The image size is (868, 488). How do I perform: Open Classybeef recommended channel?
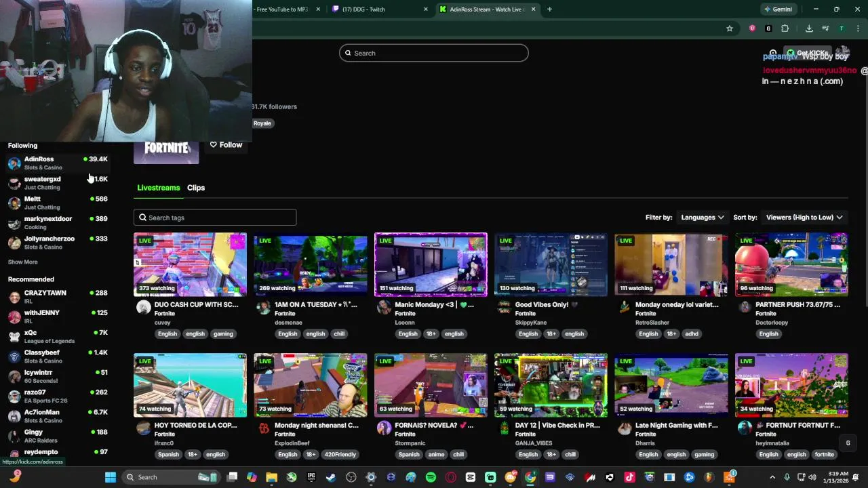(x=58, y=356)
